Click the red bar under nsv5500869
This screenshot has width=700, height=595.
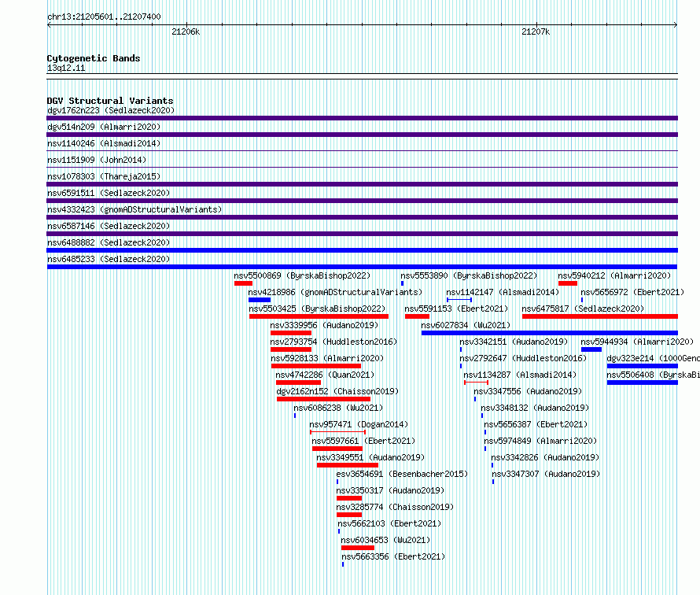pos(243,283)
